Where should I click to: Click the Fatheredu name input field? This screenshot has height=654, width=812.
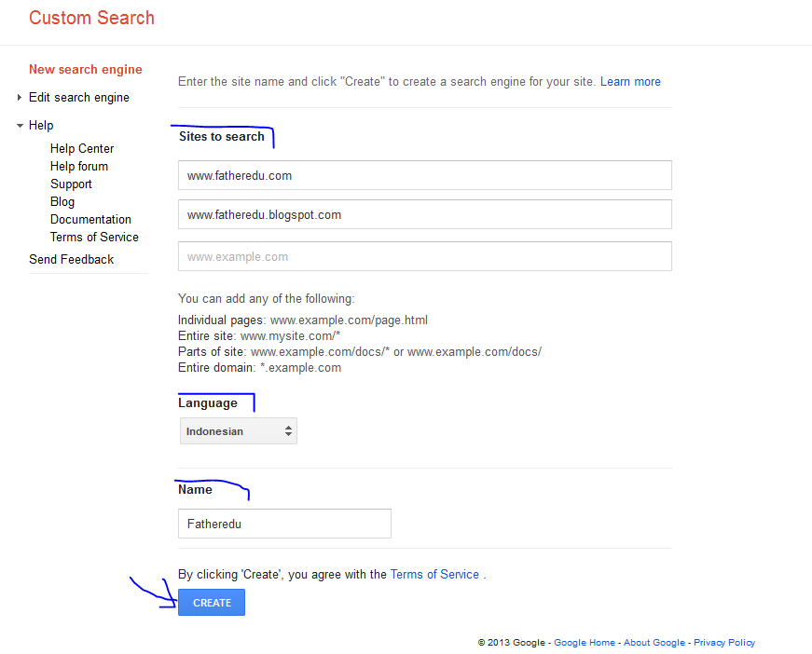coord(284,524)
